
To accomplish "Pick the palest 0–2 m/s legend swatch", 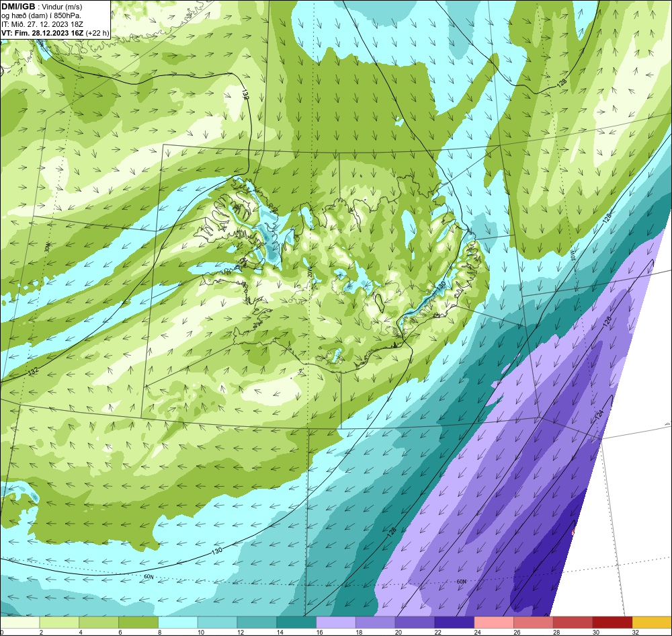I will pyautogui.click(x=20, y=623).
